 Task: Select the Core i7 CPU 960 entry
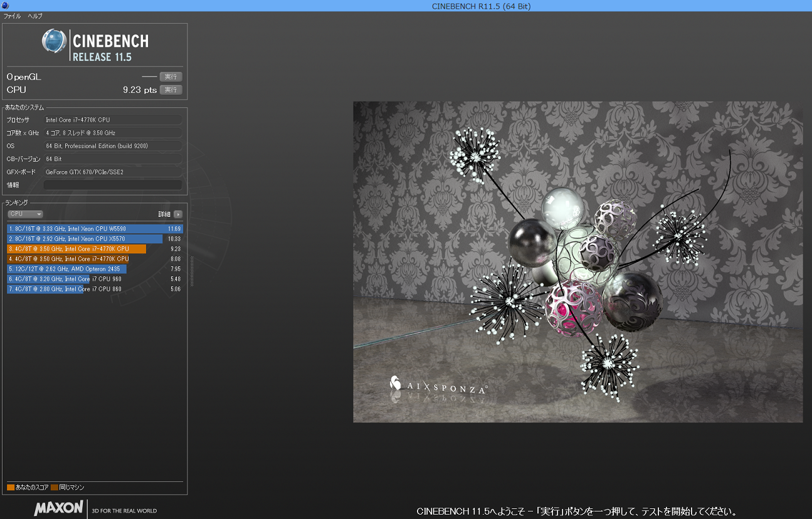point(94,279)
